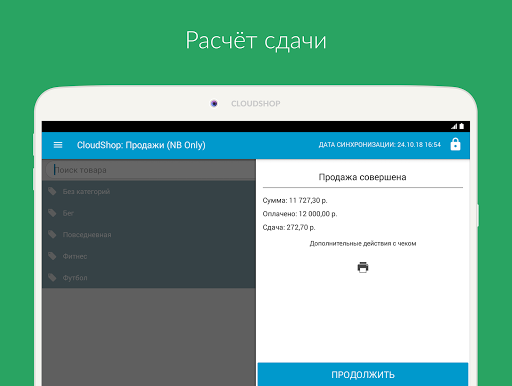Open Дополнительные действия с чеком
The image size is (512, 386).
click(x=363, y=244)
